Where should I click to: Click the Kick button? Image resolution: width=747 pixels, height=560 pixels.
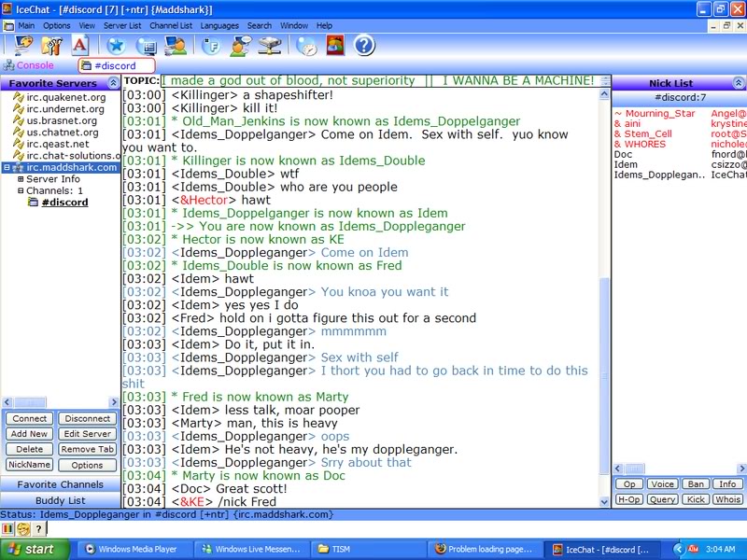[696, 499]
